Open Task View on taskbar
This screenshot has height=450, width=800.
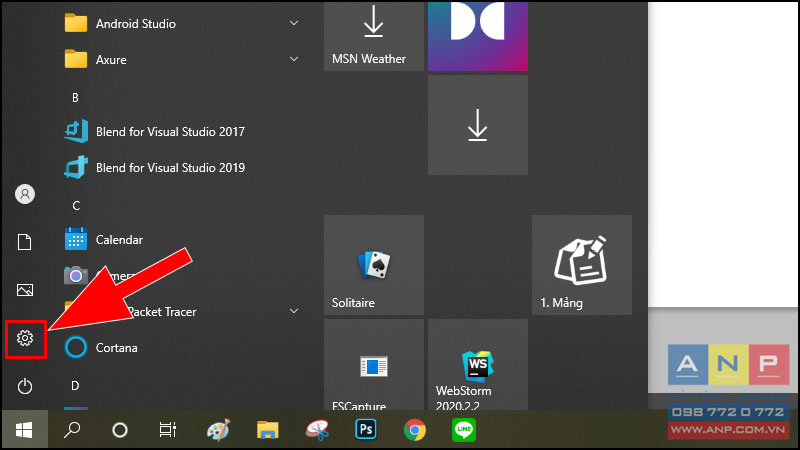click(167, 430)
